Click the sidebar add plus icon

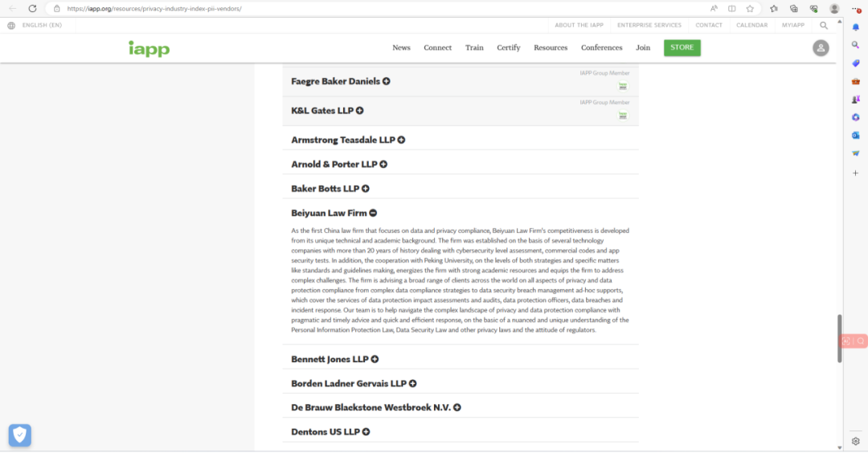(856, 173)
